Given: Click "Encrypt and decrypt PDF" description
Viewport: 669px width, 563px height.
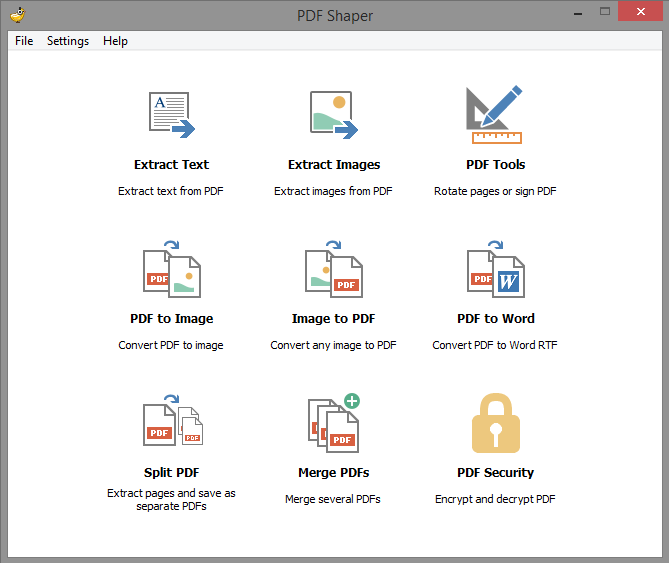Looking at the screenshot, I should pos(495,499).
